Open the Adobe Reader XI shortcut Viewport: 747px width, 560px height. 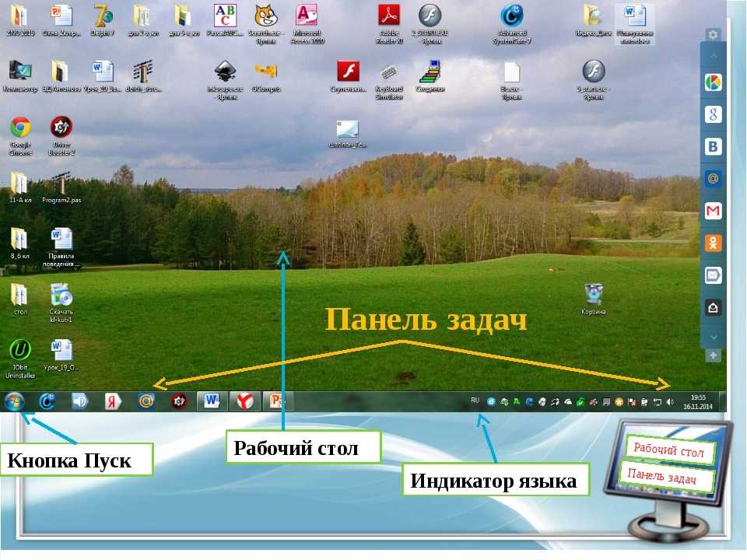click(388, 16)
